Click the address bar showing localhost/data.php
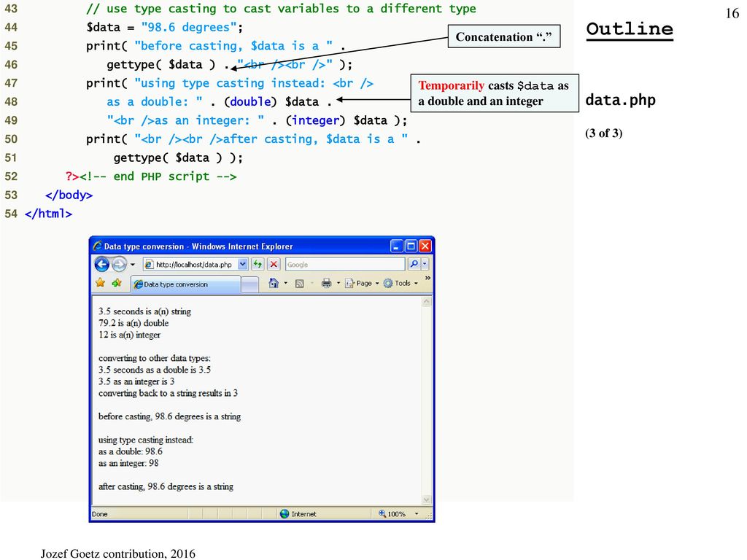The width and height of the screenshot is (747, 560). (x=193, y=265)
